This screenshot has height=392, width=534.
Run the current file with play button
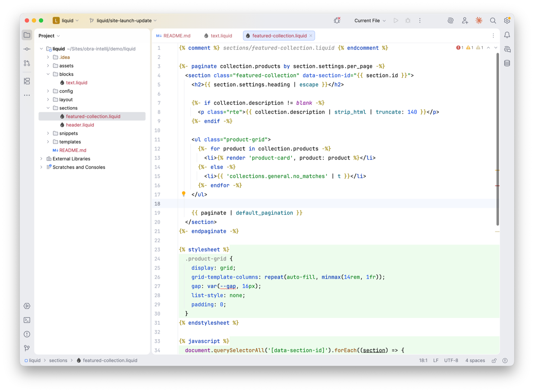(396, 20)
